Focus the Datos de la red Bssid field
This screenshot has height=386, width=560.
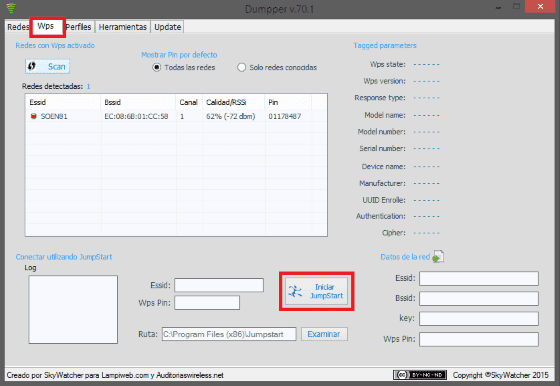tap(479, 299)
